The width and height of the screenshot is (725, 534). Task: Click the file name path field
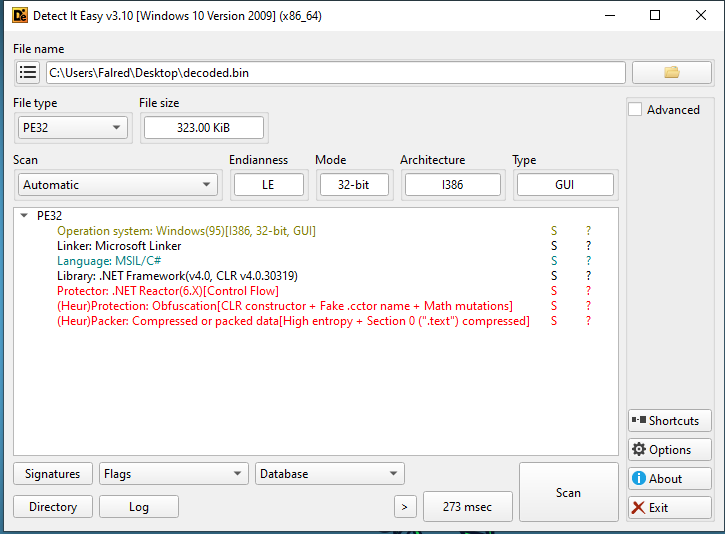(335, 72)
